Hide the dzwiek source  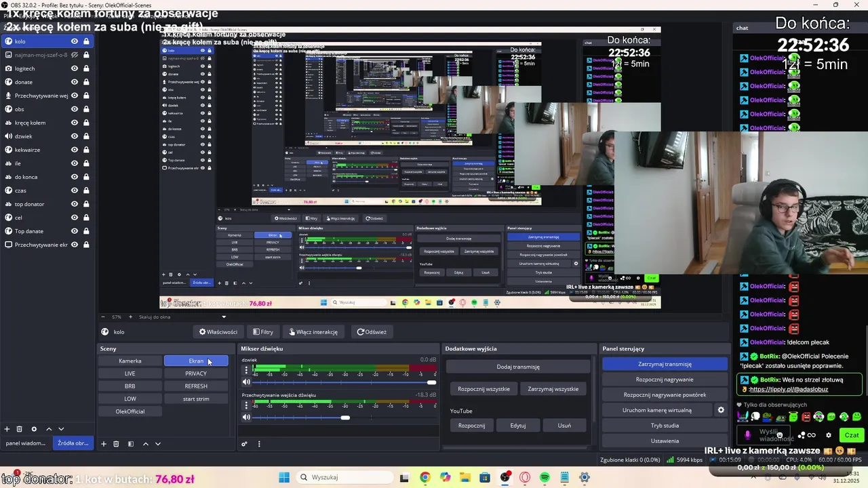point(75,136)
